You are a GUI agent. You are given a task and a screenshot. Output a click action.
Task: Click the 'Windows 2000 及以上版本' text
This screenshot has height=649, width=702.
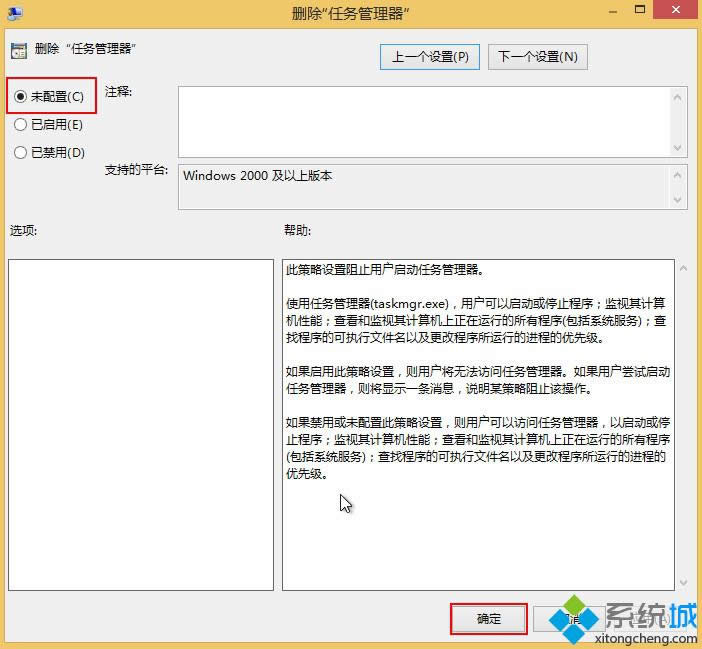[257, 175]
